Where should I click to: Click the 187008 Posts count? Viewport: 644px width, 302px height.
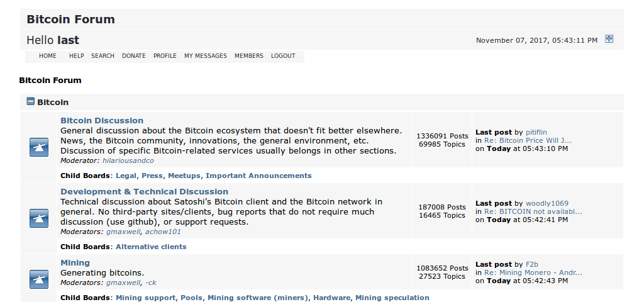442,207
